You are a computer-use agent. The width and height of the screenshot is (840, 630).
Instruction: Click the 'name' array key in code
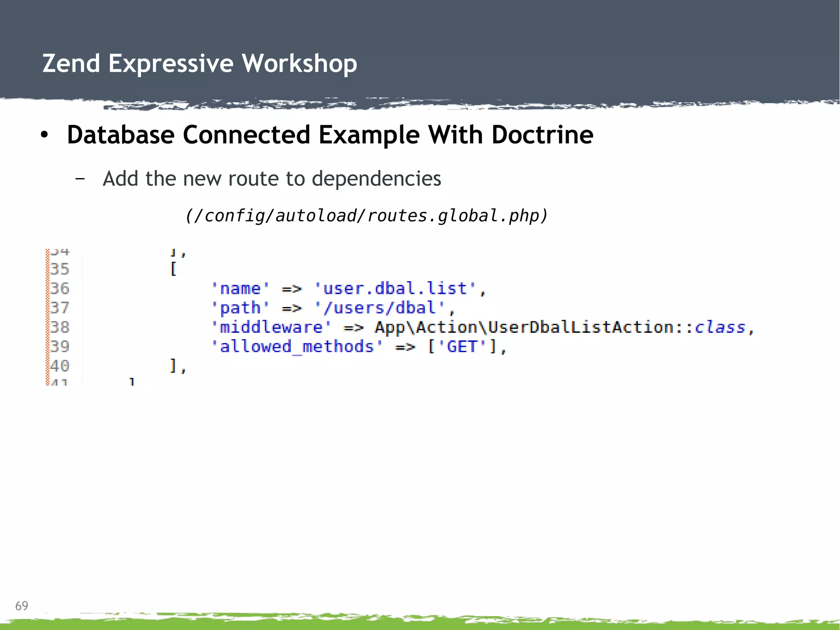(240, 289)
